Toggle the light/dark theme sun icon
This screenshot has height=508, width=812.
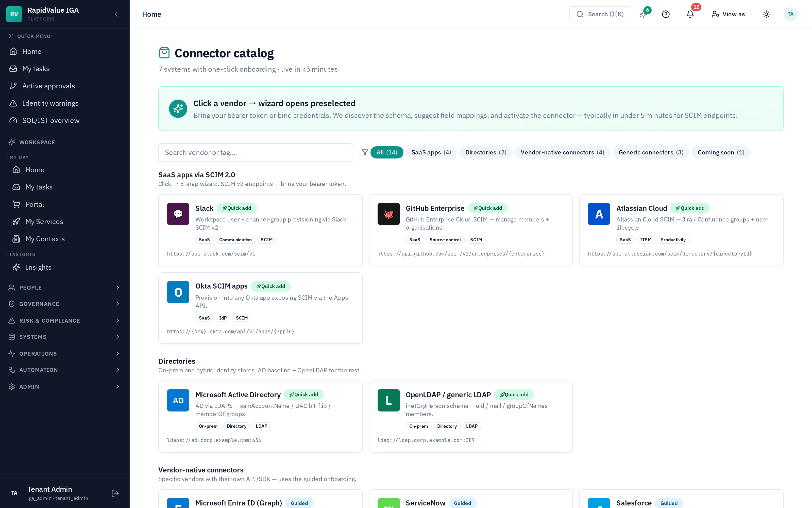point(766,14)
